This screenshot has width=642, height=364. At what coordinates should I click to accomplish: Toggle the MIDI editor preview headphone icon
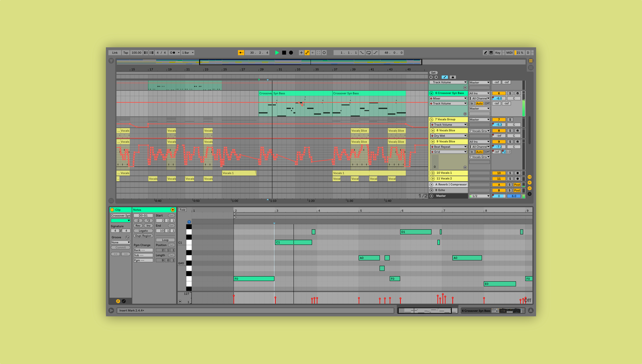pyautogui.click(x=189, y=222)
